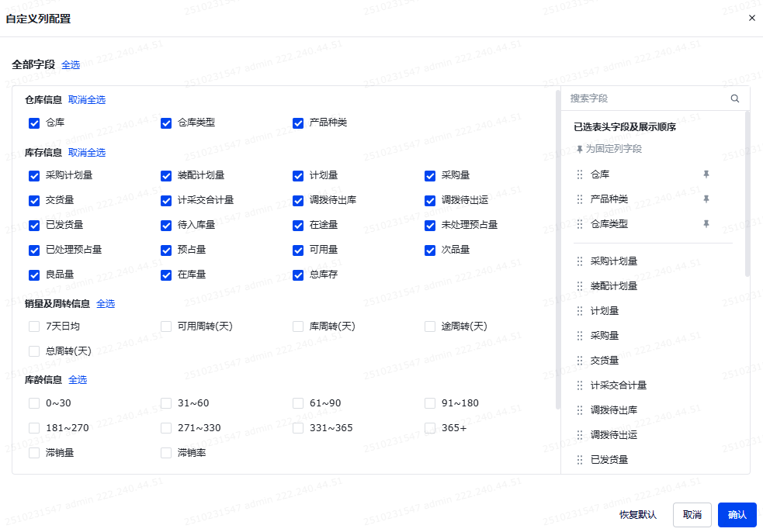Unpin the 仓库 fixed column pin icon

tap(706, 174)
